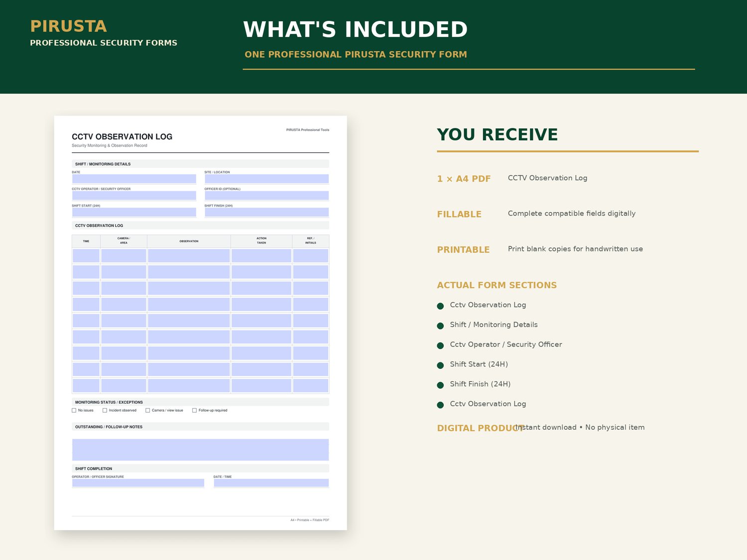Tick the Incident observed checkbox
The width and height of the screenshot is (747, 560).
pyautogui.click(x=105, y=411)
